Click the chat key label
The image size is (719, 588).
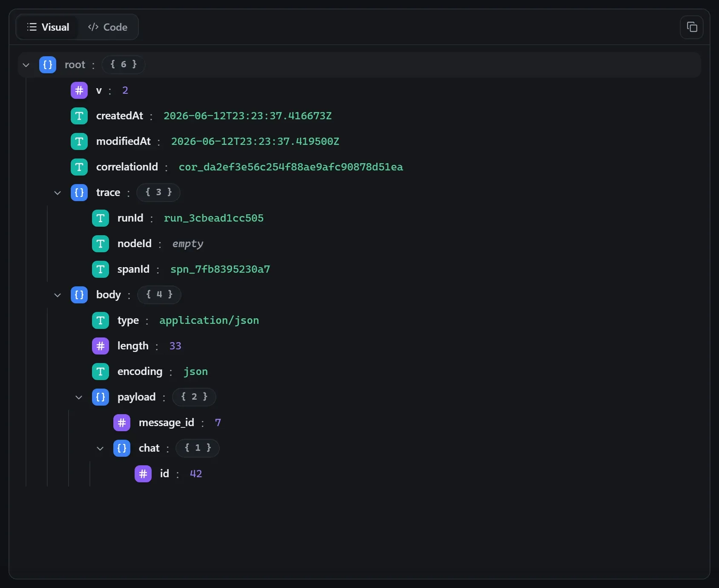click(149, 448)
